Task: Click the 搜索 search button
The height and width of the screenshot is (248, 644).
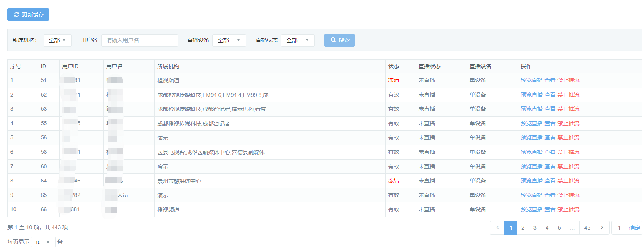Action: pyautogui.click(x=339, y=40)
